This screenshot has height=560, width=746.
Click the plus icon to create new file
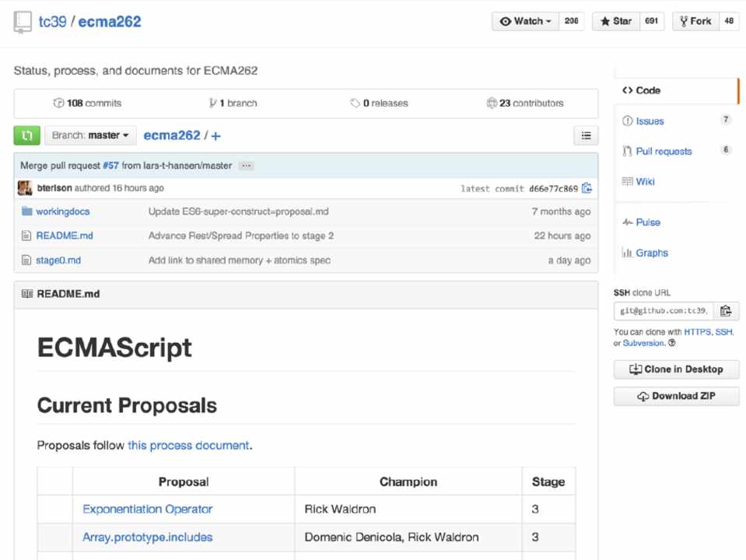point(215,135)
